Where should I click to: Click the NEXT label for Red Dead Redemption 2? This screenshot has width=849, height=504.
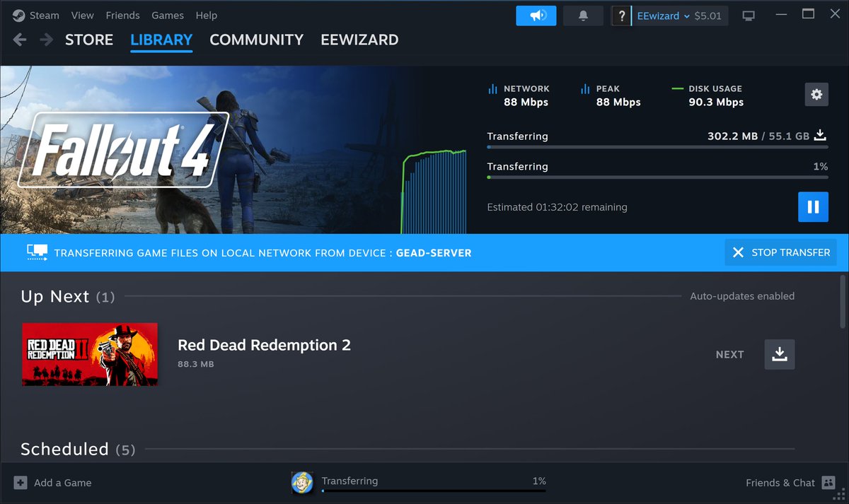coord(729,355)
